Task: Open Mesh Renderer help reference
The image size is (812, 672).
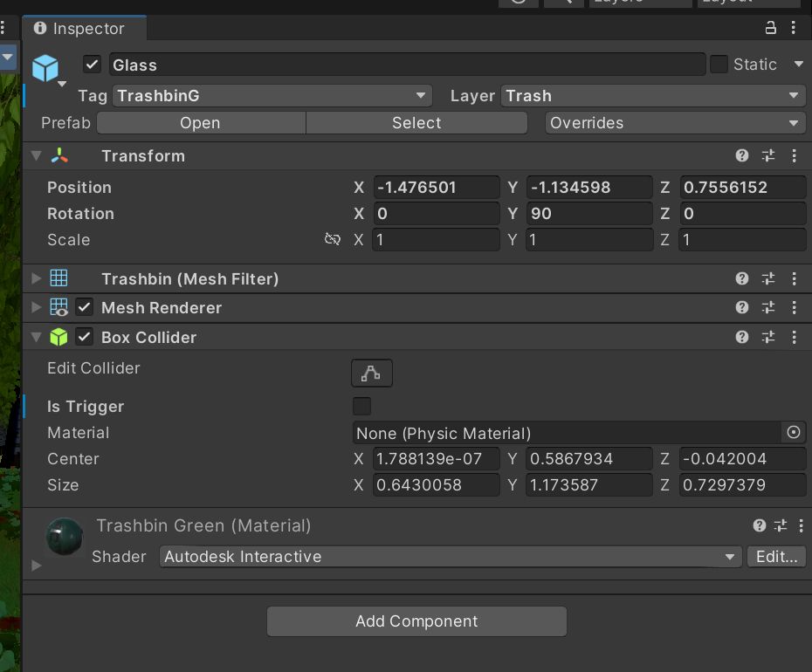Action: coord(741,307)
